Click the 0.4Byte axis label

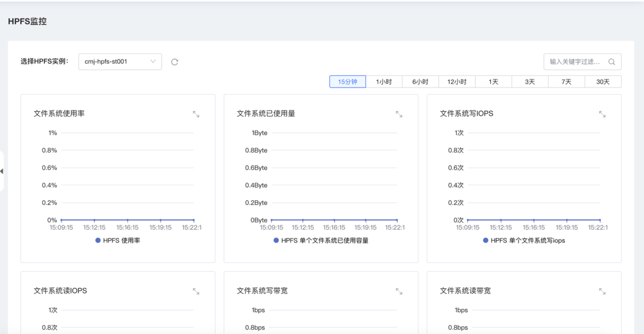[x=256, y=185]
